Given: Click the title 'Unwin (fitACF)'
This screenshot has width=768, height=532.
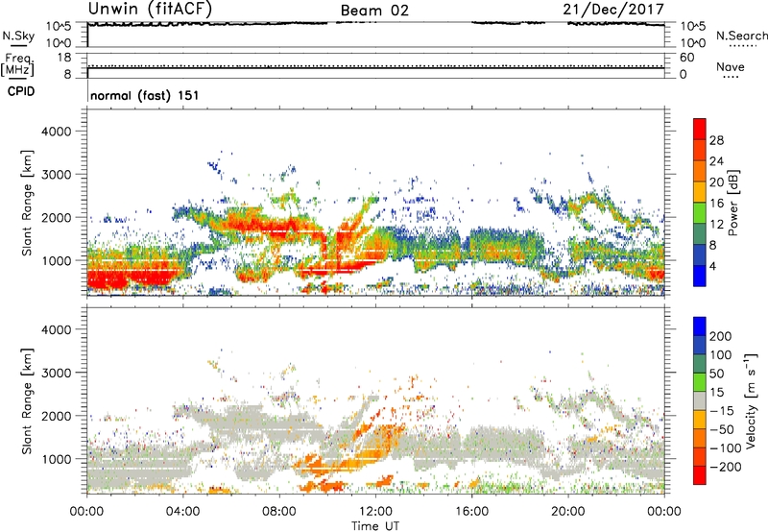Looking at the screenshot, I should [150, 10].
